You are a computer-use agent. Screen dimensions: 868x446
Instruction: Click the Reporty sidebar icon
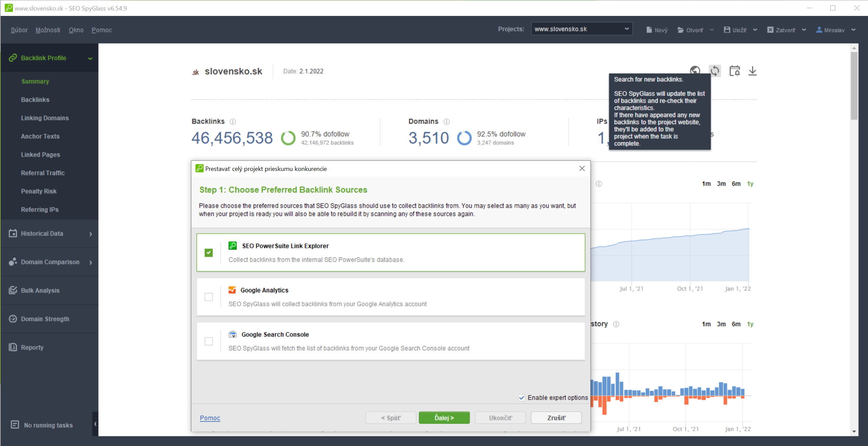pyautogui.click(x=13, y=347)
